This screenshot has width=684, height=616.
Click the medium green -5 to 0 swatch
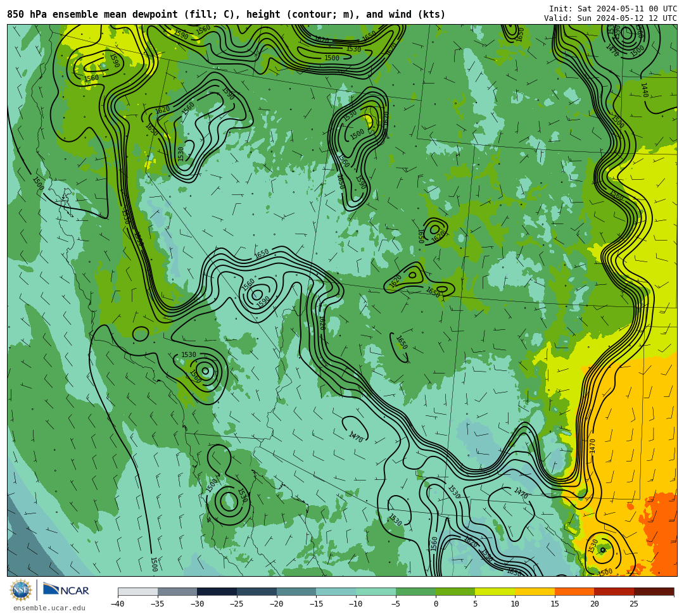pos(415,591)
